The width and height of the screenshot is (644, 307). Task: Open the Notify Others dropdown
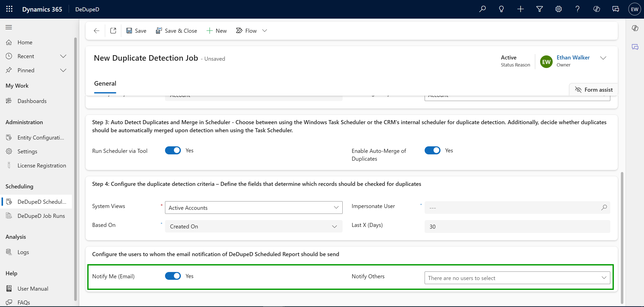coord(517,278)
